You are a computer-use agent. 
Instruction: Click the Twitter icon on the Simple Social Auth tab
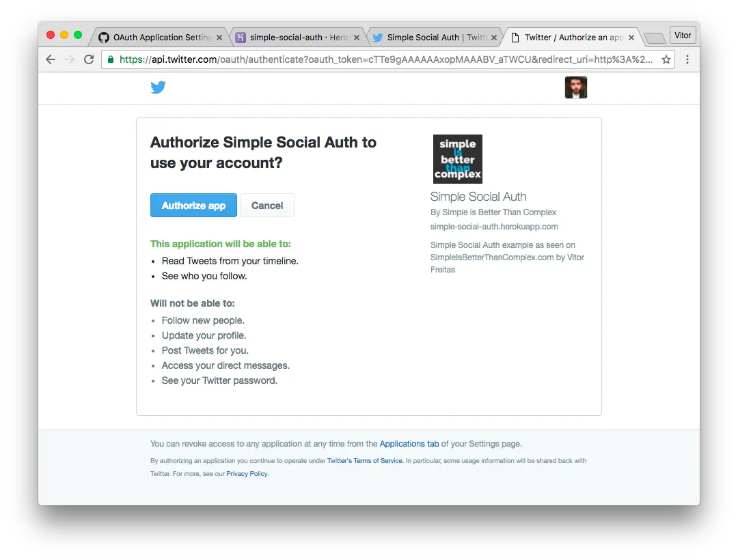click(378, 37)
